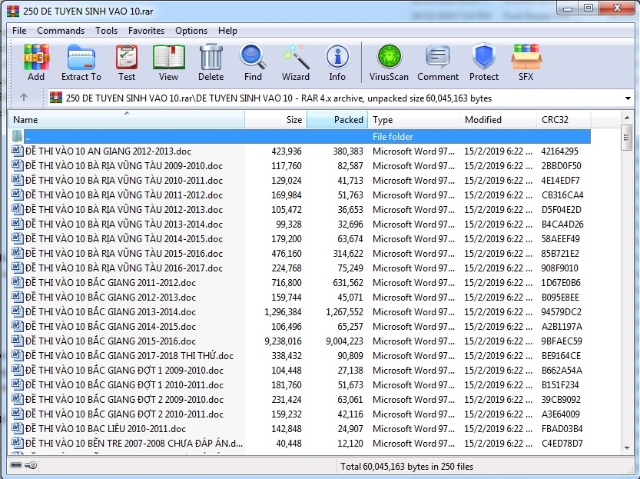Sort by Name column header

click(x=127, y=120)
